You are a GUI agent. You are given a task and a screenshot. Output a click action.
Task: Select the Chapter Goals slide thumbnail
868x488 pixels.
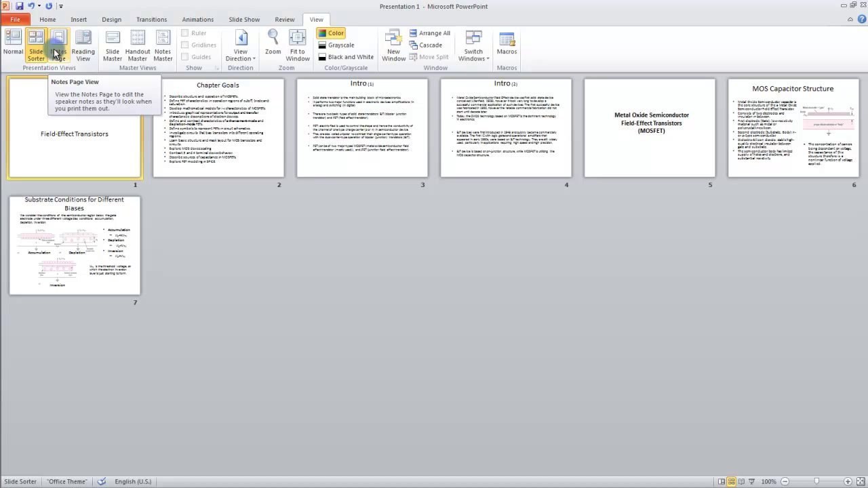tap(218, 127)
